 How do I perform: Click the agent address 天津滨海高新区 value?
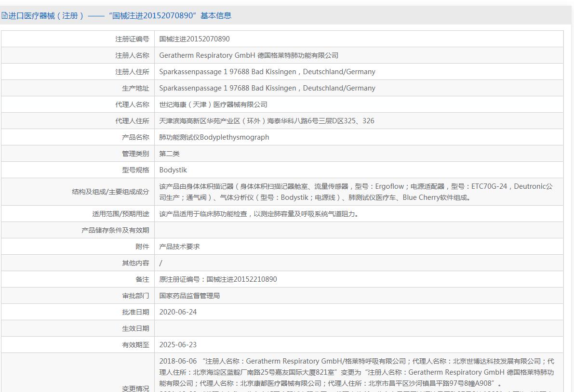tap(267, 121)
